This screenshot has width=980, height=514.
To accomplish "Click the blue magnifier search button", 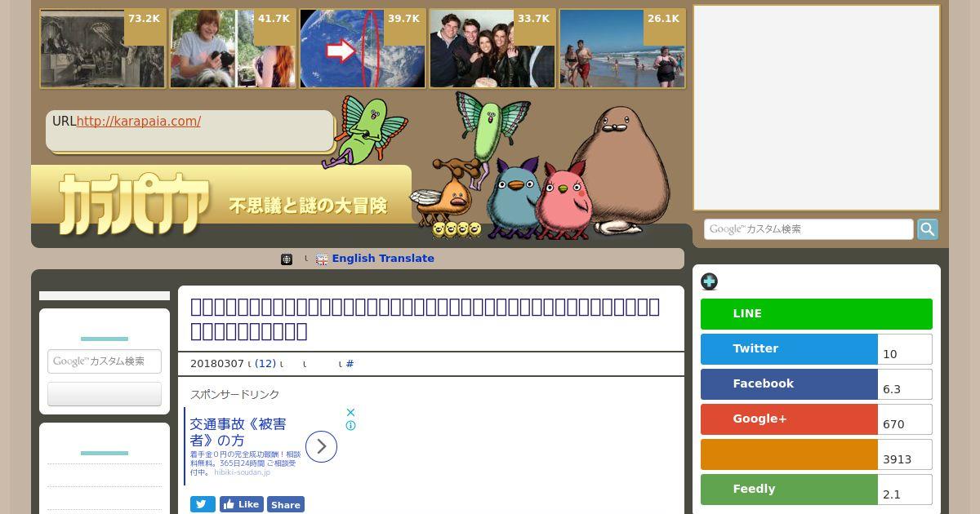I will (928, 229).
